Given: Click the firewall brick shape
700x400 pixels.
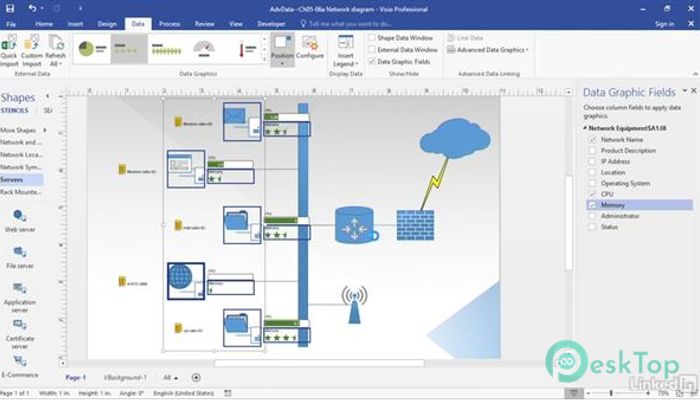Looking at the screenshot, I should click(415, 225).
